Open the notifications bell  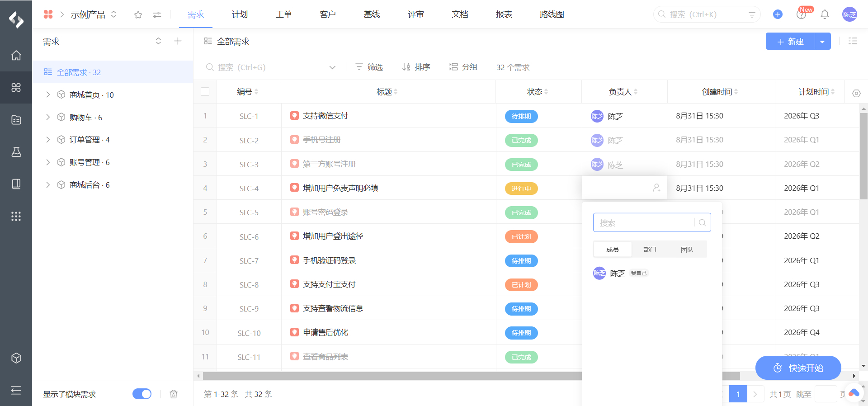tap(825, 14)
